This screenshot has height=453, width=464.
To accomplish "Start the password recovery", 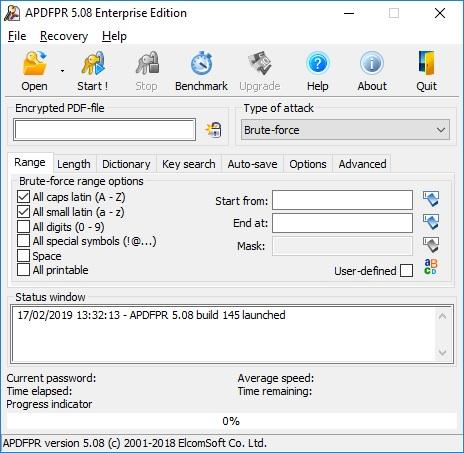I will click(93, 71).
